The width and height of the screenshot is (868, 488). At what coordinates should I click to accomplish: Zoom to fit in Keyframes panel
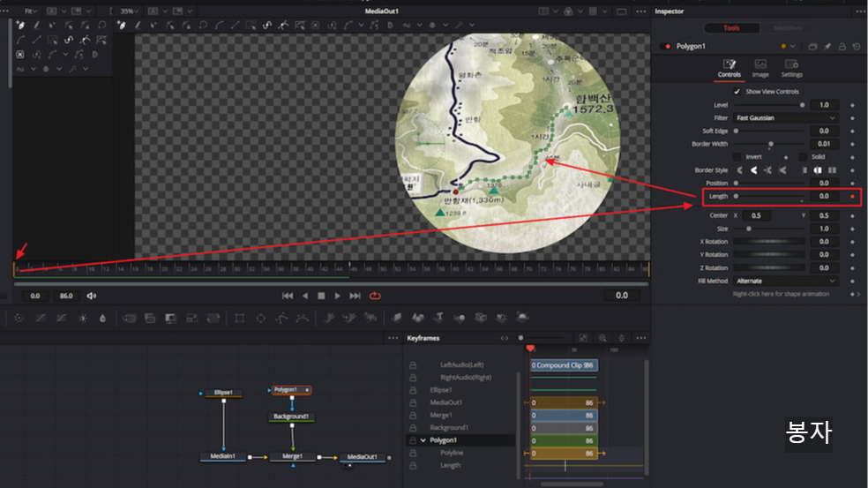(583, 338)
